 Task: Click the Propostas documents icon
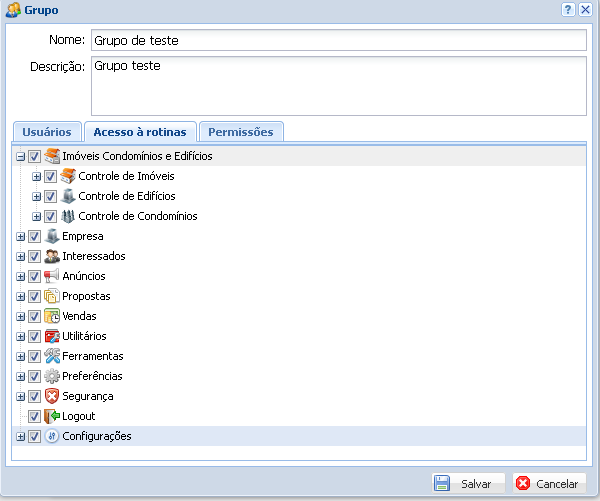[x=53, y=296]
